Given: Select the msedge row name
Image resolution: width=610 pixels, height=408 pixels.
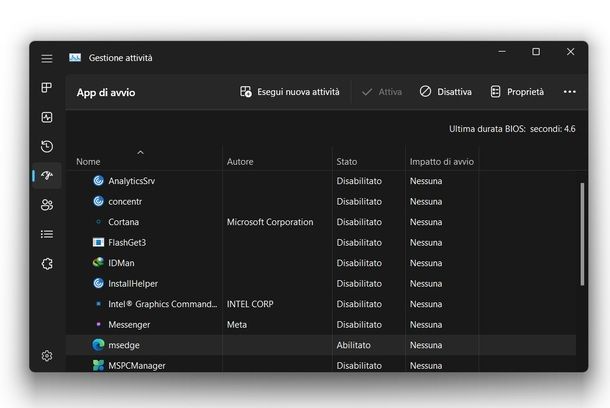Looking at the screenshot, I should tap(124, 345).
